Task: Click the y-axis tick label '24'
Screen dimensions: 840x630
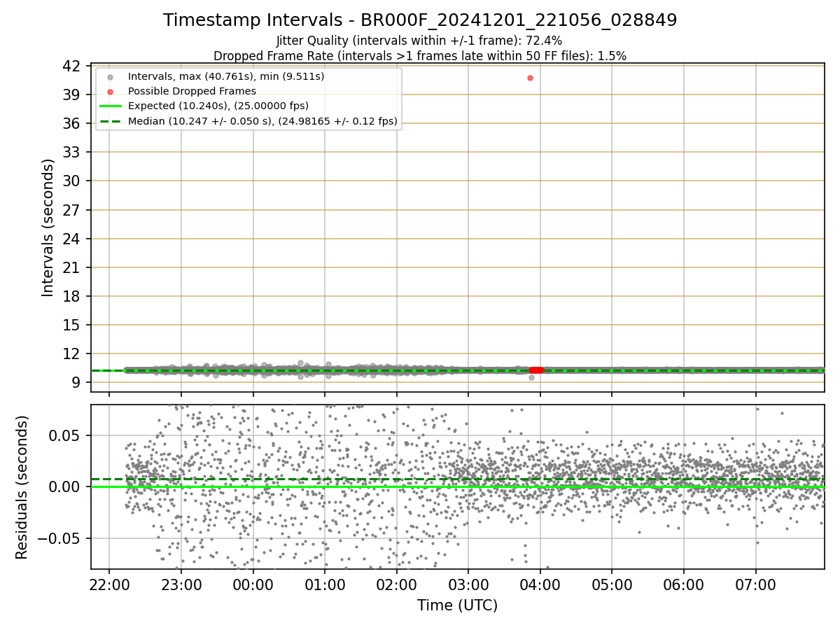Action: 71,239
